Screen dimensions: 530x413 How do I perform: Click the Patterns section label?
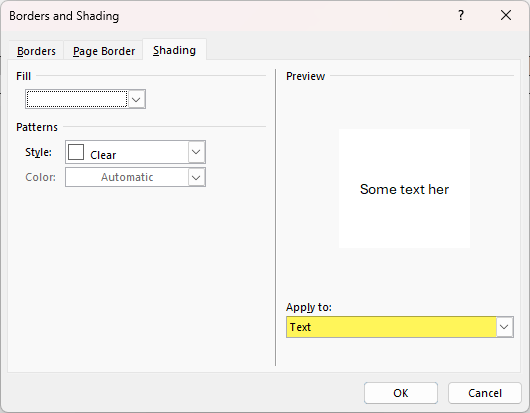(x=37, y=127)
